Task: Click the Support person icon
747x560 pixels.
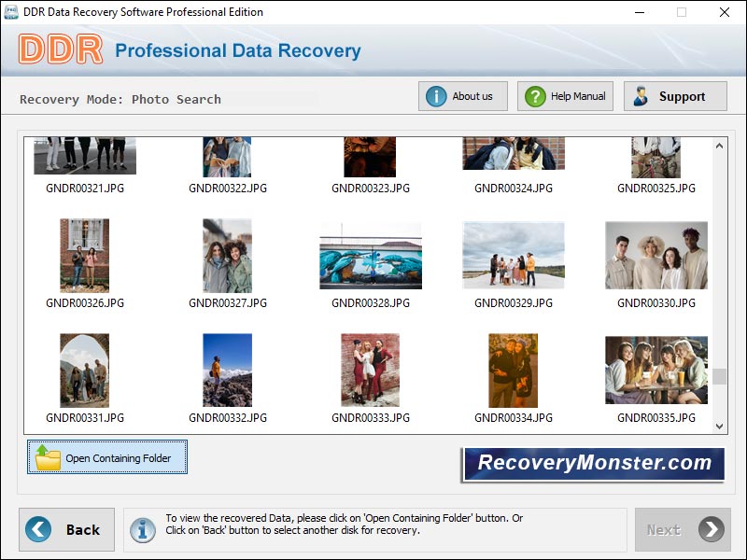Action: pyautogui.click(x=641, y=96)
